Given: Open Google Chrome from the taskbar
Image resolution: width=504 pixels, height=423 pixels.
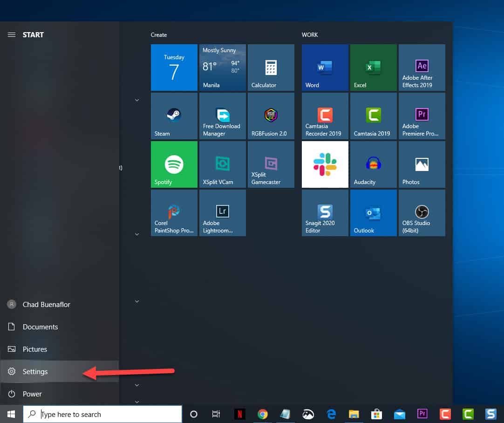Looking at the screenshot, I should 263,414.
